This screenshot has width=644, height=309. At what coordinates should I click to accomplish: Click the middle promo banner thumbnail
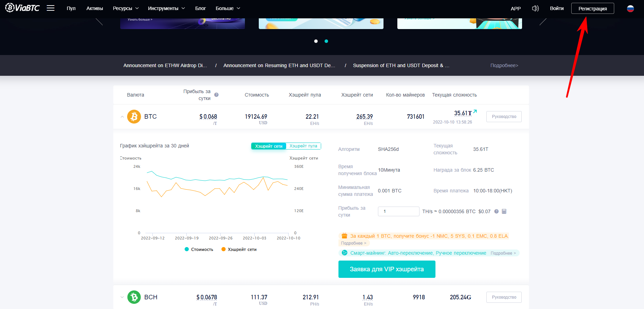(x=321, y=24)
